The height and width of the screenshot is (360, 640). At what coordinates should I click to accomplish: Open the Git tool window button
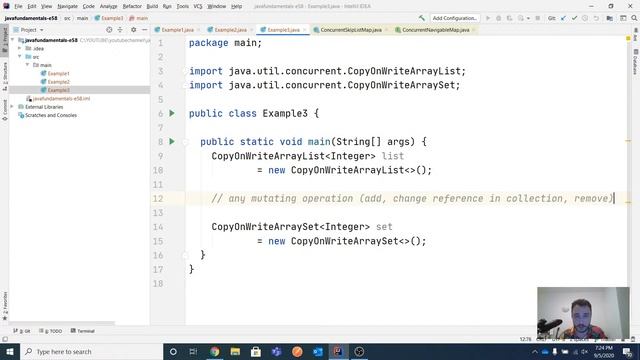(22, 331)
